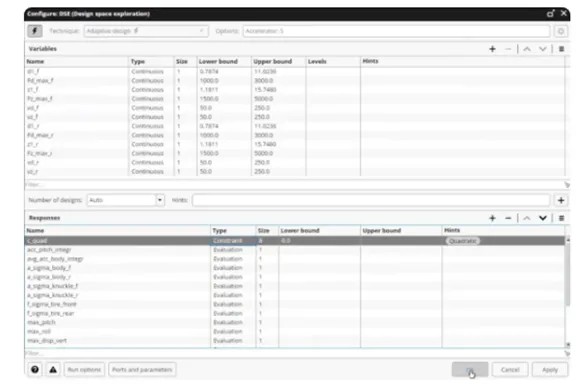Click the Apply button

pyautogui.click(x=550, y=370)
